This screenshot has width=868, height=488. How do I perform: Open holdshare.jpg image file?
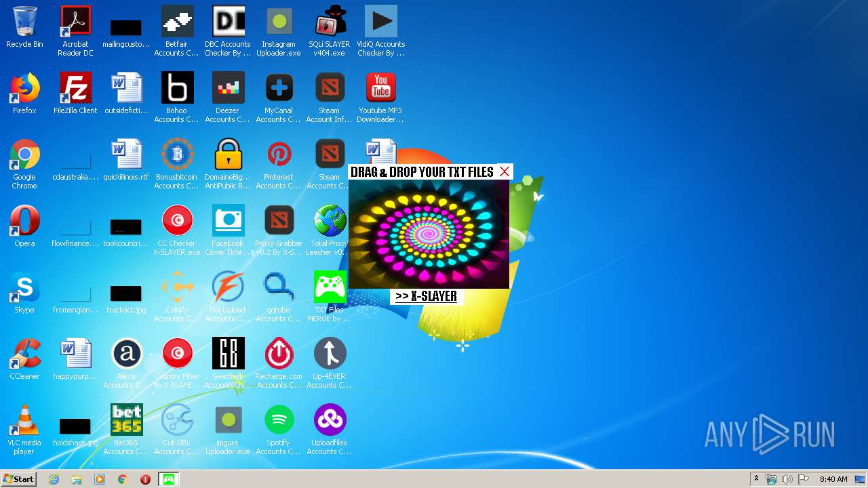75,426
